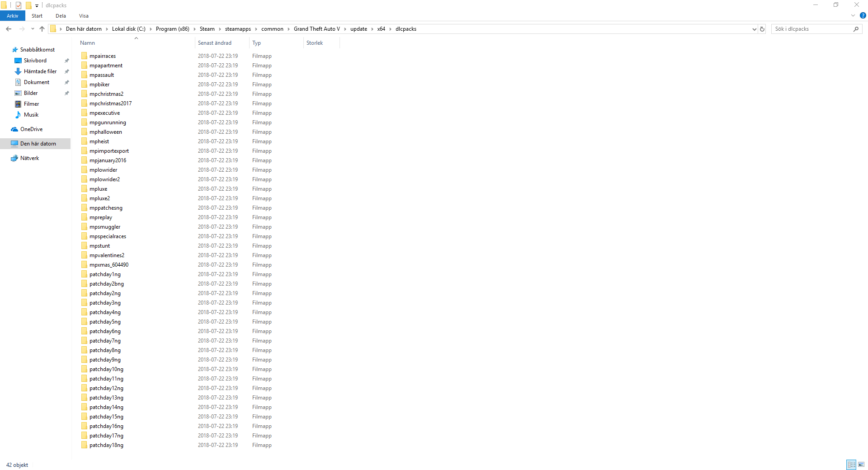Select the patchday2bng folder name

107,284
